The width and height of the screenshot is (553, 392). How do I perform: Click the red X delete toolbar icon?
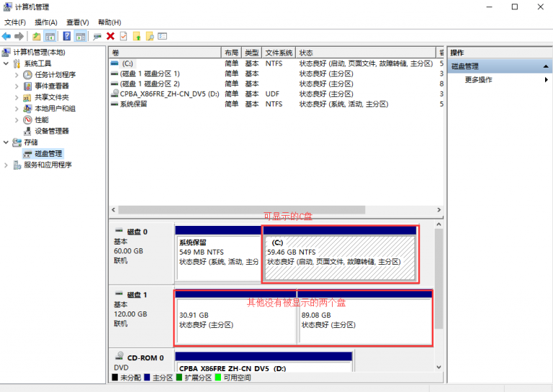(110, 36)
